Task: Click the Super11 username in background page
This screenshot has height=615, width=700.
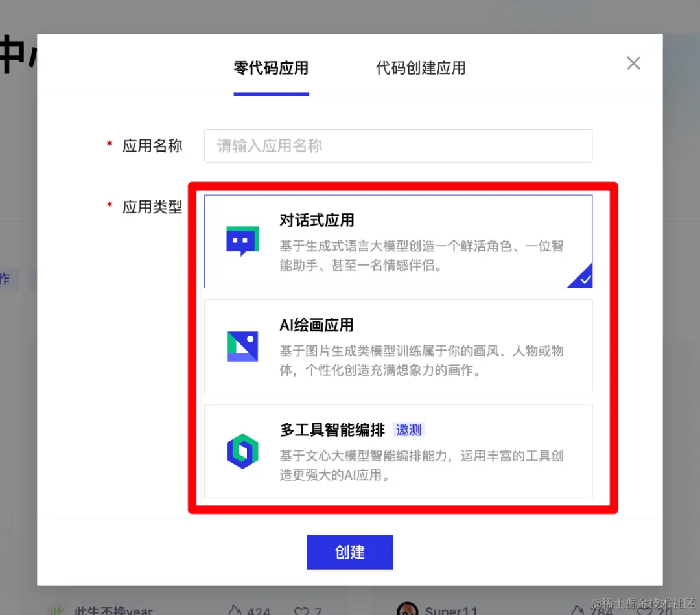Action: [451, 610]
